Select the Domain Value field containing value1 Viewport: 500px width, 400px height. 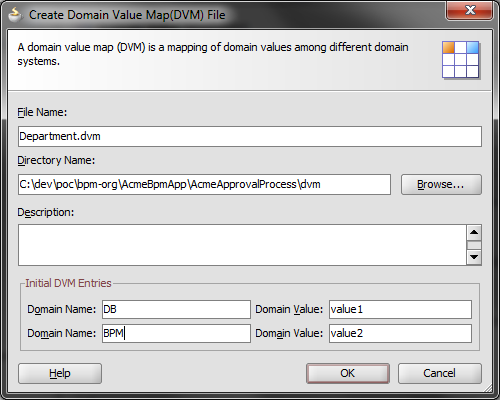point(400,309)
